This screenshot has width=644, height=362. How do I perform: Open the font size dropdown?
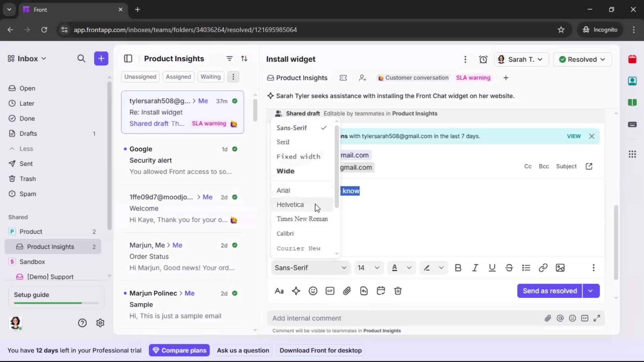[368, 268]
